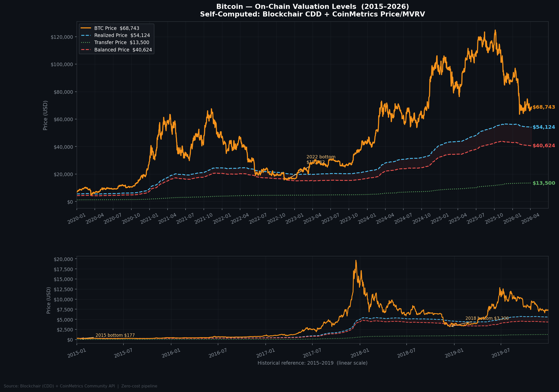The image size is (559, 392).
Task: Click the 2022 bottom annotation text
Action: [321, 157]
